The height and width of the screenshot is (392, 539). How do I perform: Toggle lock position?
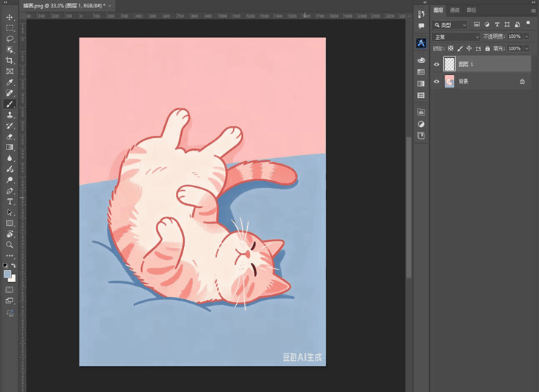(x=469, y=48)
